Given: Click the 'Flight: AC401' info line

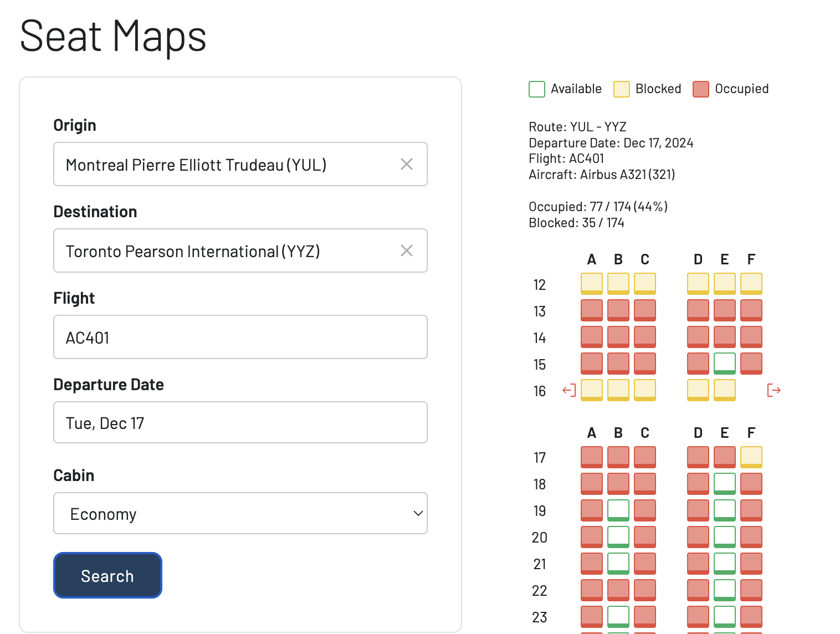Looking at the screenshot, I should [x=566, y=158].
